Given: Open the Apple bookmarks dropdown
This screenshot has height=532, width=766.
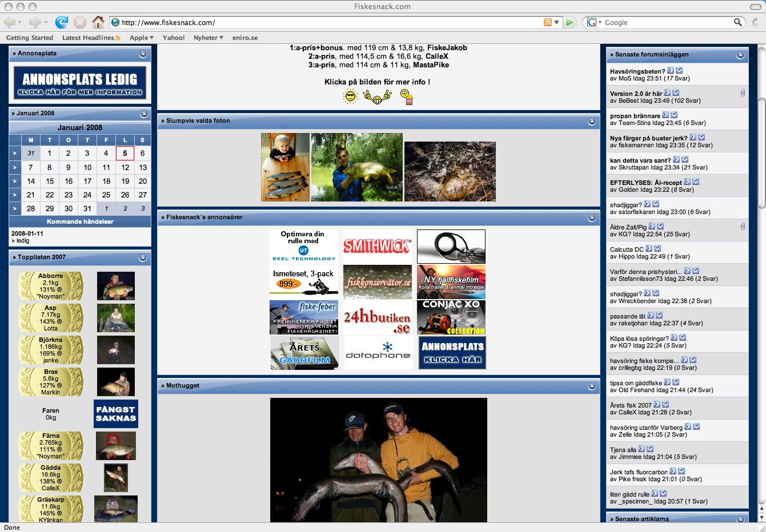Looking at the screenshot, I should click(141, 38).
